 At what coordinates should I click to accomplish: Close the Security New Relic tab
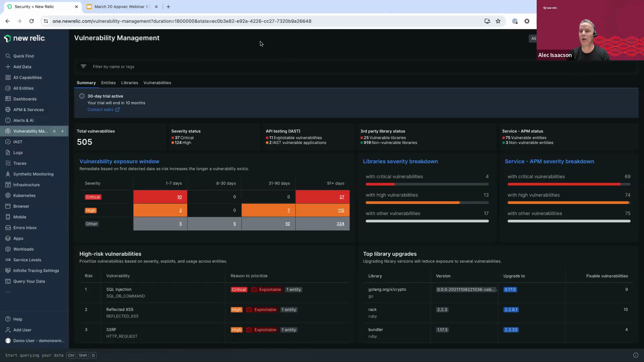click(x=76, y=7)
